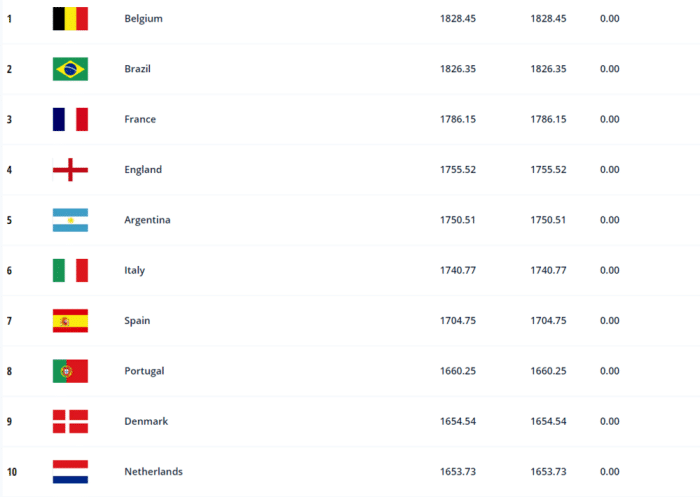
Task: Click rank number 6 for Italy
Action: pyautogui.click(x=9, y=271)
